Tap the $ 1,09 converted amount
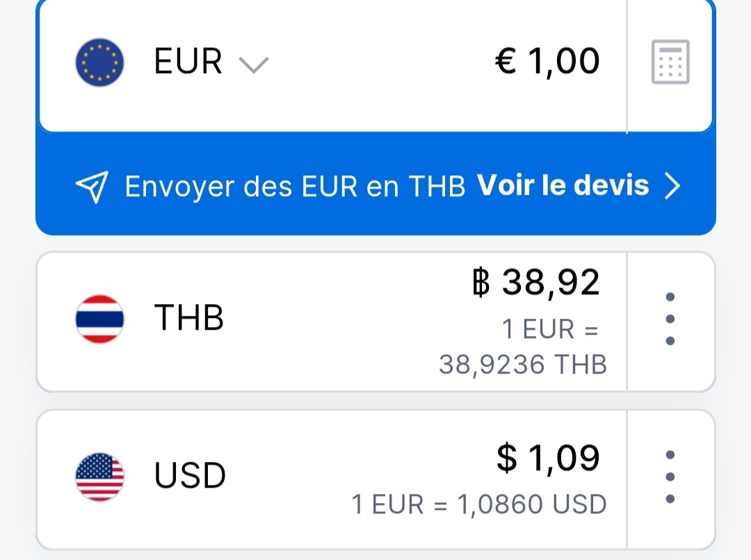 tap(548, 458)
